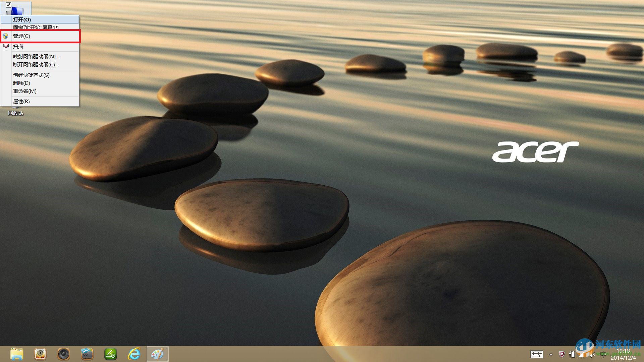Viewport: 644px width, 362px height.
Task: Choose 打开(O) from the context menu
Action: [22, 20]
